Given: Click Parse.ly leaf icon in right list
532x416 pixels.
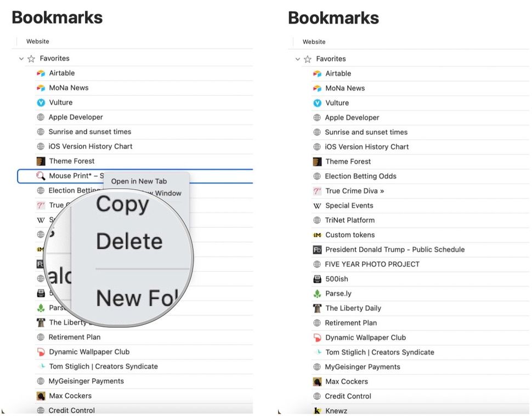Looking at the screenshot, I should point(317,294).
